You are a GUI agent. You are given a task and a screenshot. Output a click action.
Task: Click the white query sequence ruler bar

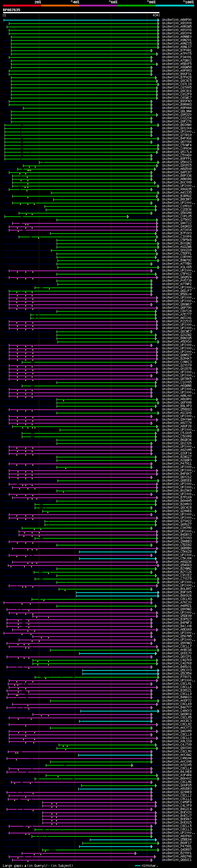[x=81, y=13]
